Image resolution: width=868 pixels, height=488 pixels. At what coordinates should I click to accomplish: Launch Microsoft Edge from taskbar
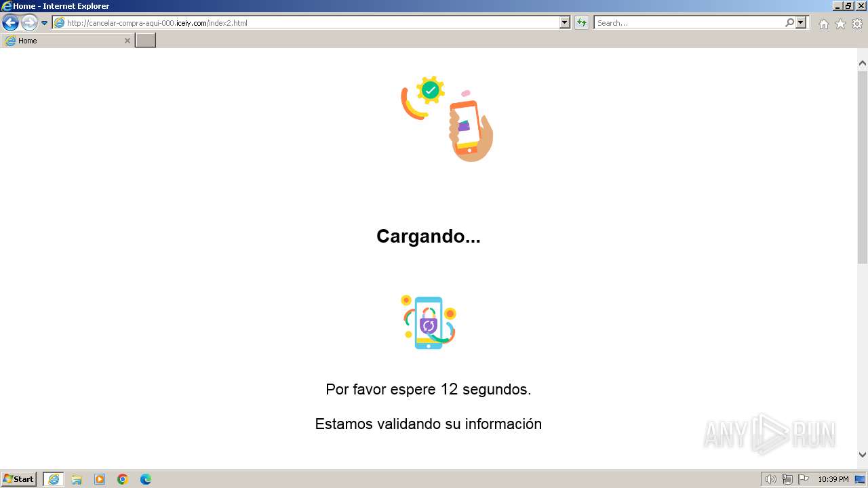(x=146, y=479)
